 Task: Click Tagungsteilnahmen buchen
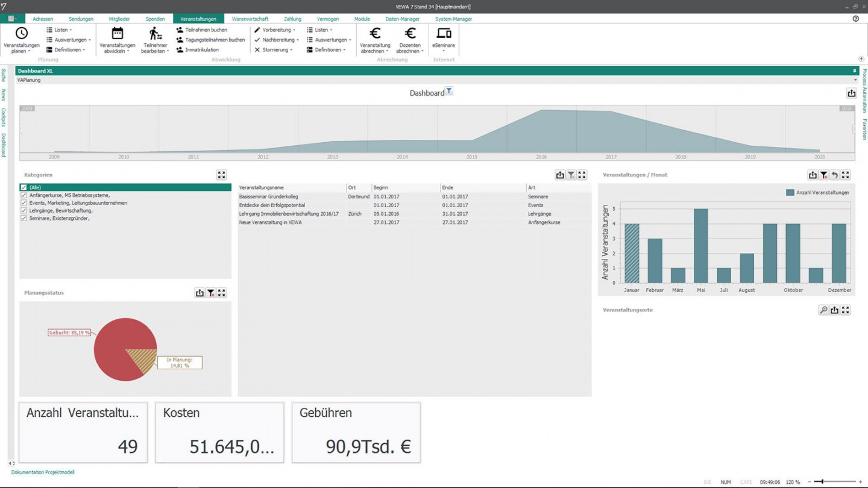click(x=210, y=40)
